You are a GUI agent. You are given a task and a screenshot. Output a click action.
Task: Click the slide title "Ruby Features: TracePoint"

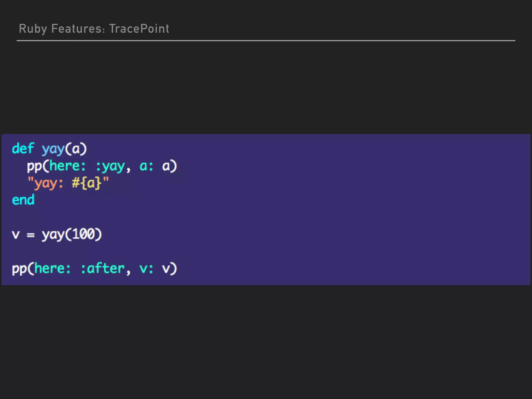pos(94,29)
